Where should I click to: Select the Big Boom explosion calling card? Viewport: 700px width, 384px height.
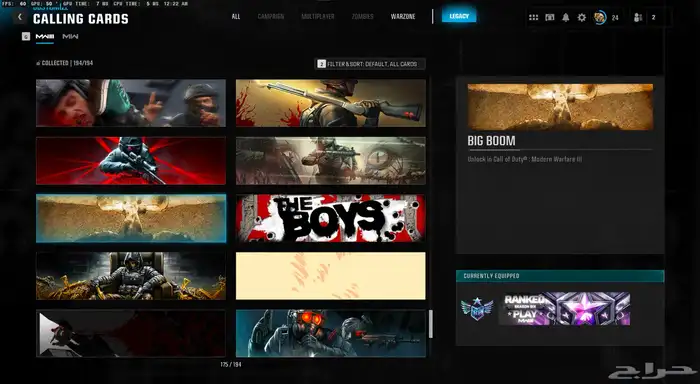tap(131, 218)
